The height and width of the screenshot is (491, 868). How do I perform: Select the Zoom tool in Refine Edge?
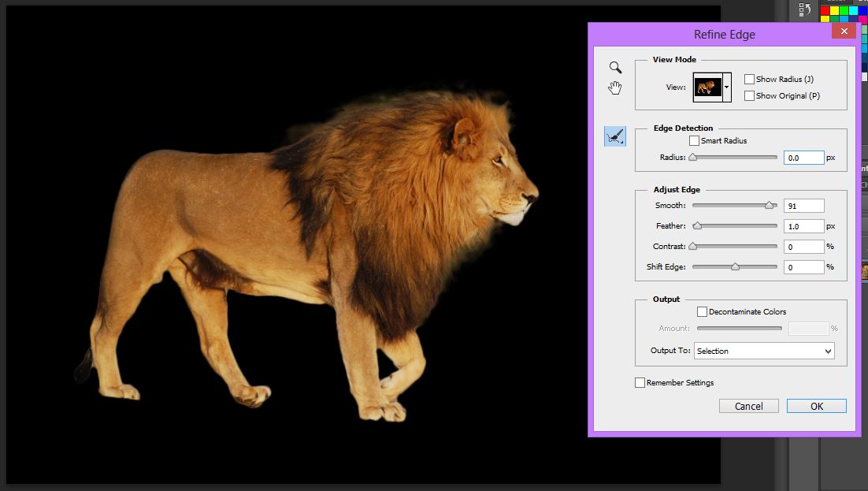[615, 68]
